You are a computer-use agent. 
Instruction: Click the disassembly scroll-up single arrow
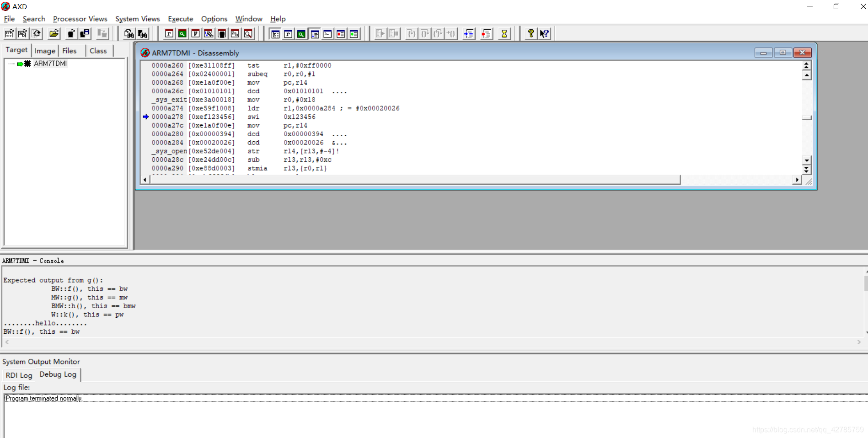(x=807, y=75)
